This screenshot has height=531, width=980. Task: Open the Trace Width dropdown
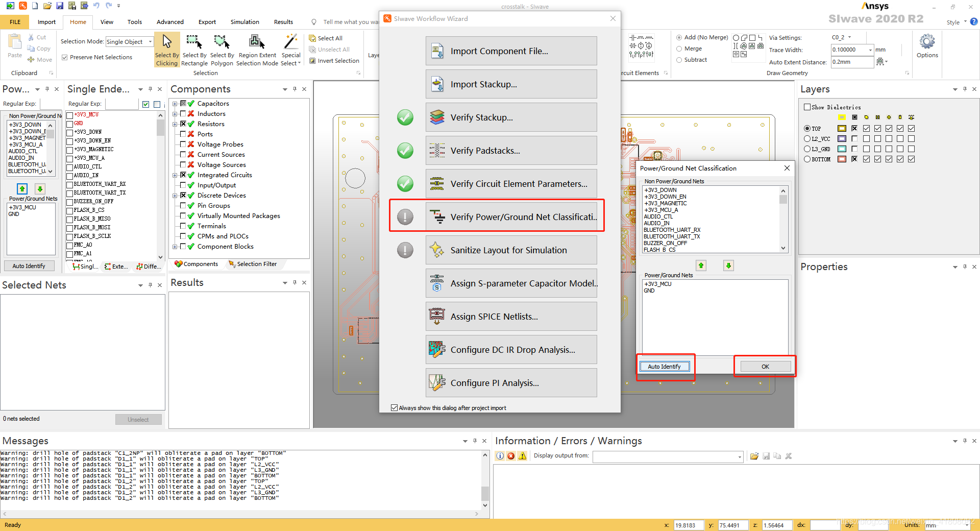click(870, 50)
